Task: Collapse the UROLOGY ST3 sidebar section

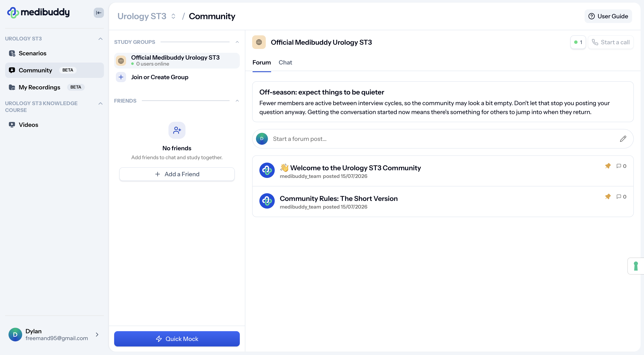Action: pos(101,39)
